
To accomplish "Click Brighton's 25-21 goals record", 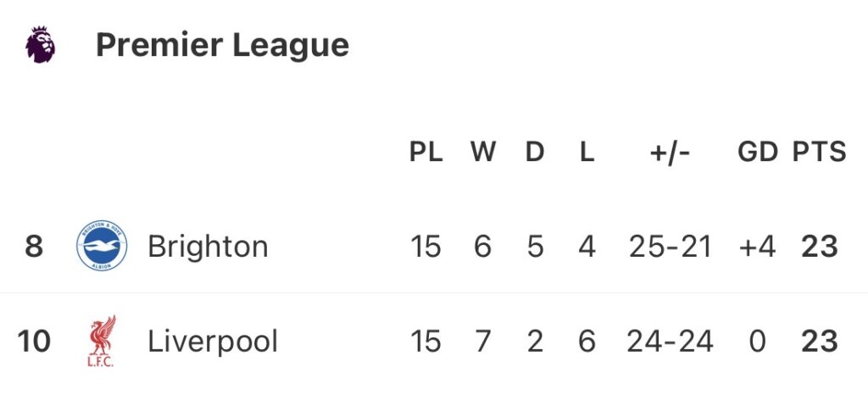I will [x=670, y=247].
